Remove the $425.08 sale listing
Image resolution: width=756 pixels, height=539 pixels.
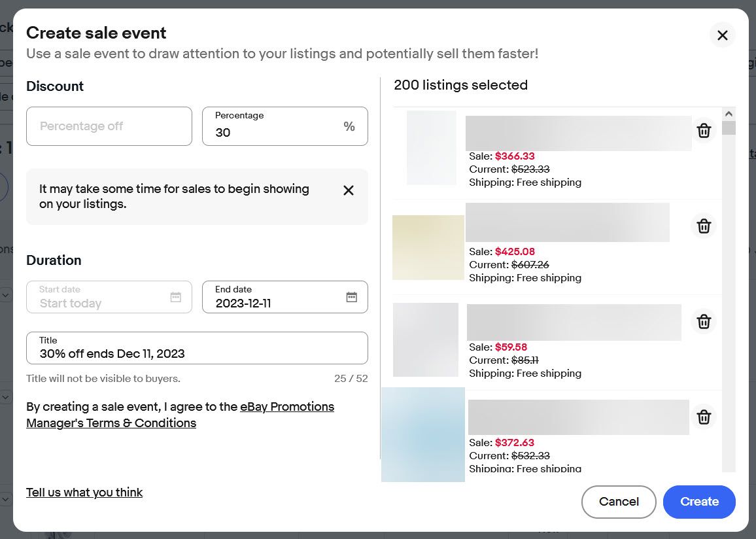pyautogui.click(x=704, y=226)
